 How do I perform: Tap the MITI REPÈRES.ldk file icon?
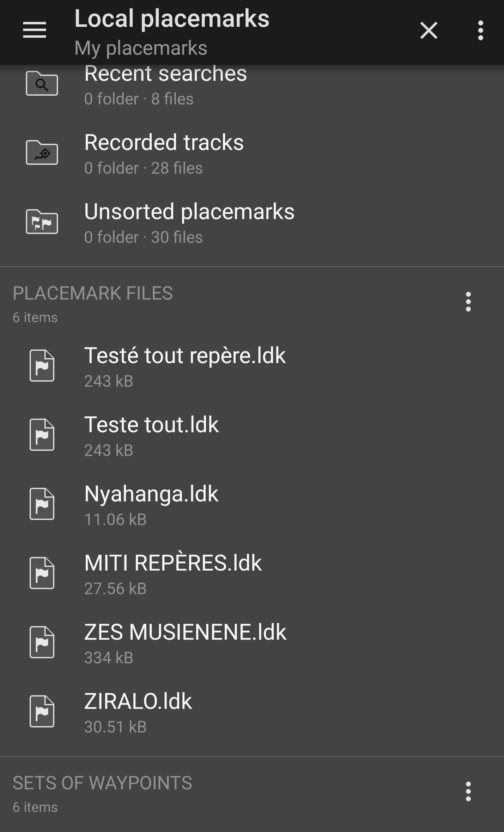tap(42, 573)
